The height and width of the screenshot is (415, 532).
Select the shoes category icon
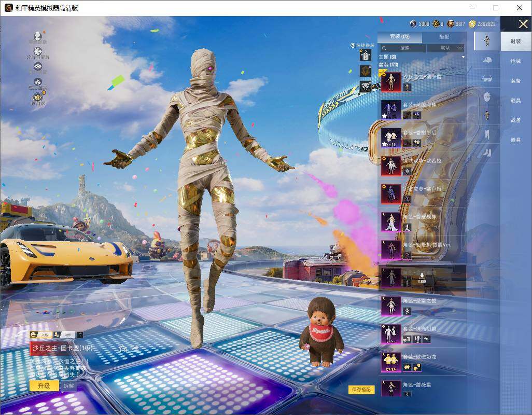click(x=487, y=153)
